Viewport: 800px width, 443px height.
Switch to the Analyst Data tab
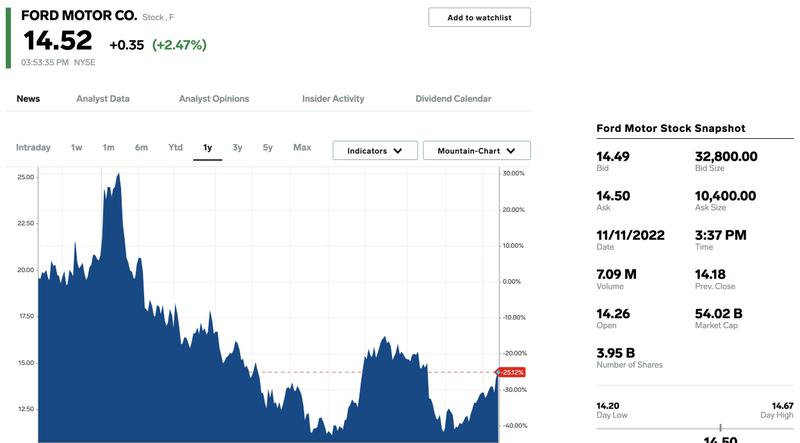pos(103,99)
